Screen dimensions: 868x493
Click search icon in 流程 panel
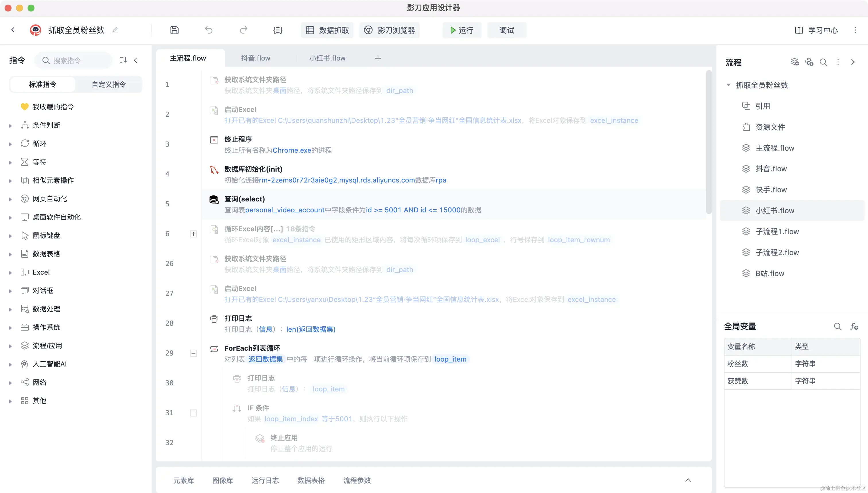823,62
